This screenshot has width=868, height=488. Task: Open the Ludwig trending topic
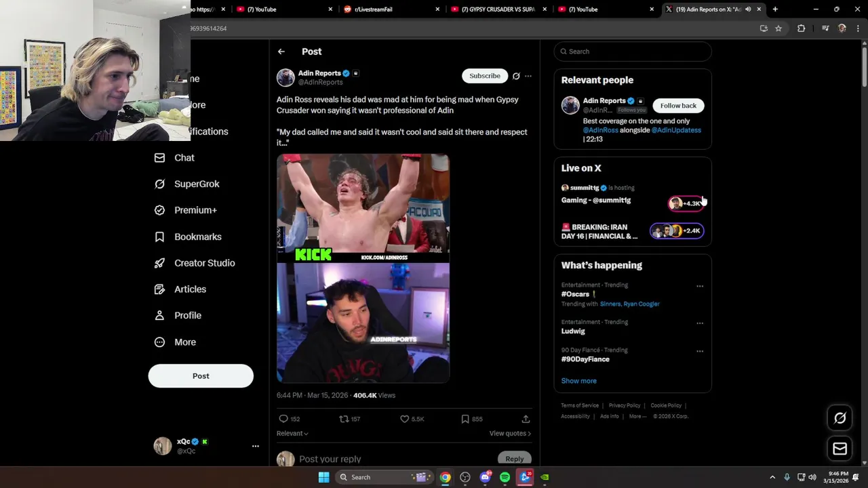point(573,331)
